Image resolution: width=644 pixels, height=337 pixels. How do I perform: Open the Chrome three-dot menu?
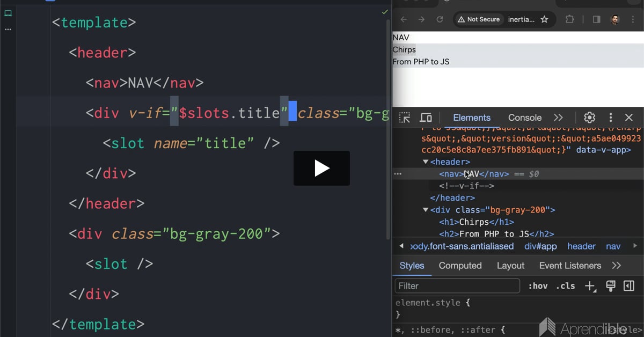(633, 19)
